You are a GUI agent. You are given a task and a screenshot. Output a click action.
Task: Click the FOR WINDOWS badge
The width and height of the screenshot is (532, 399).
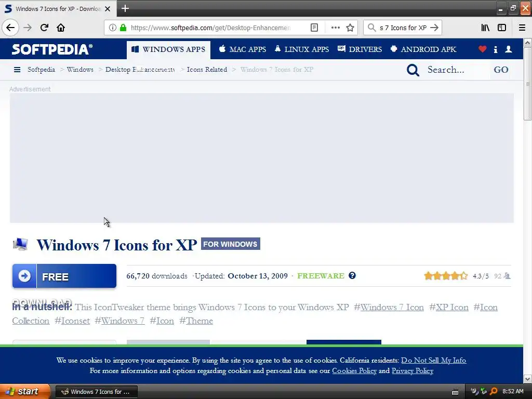(x=230, y=244)
